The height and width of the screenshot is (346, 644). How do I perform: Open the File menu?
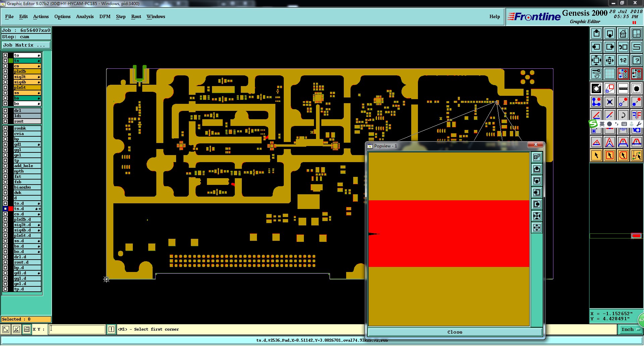click(9, 16)
